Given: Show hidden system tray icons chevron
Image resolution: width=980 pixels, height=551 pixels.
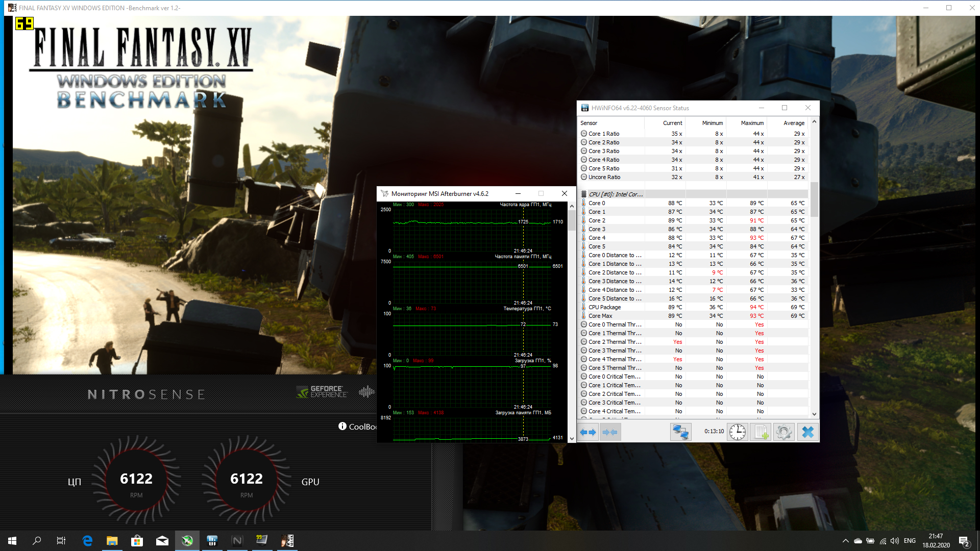Looking at the screenshot, I should click(845, 541).
